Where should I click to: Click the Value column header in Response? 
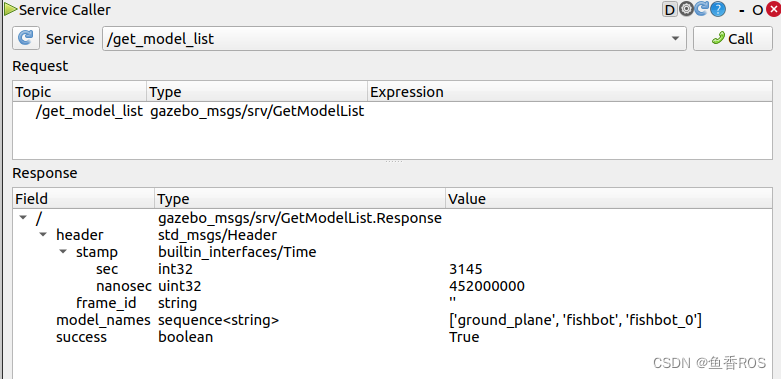pyautogui.click(x=609, y=199)
